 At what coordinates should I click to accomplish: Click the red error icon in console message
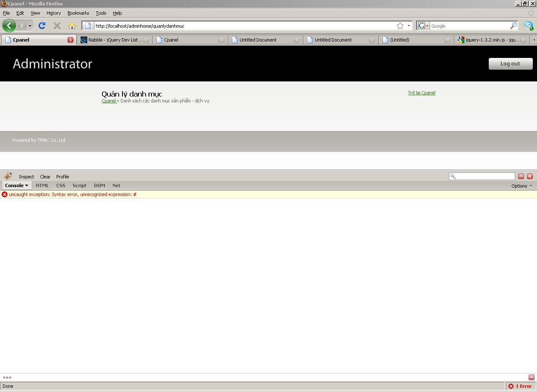[5, 194]
